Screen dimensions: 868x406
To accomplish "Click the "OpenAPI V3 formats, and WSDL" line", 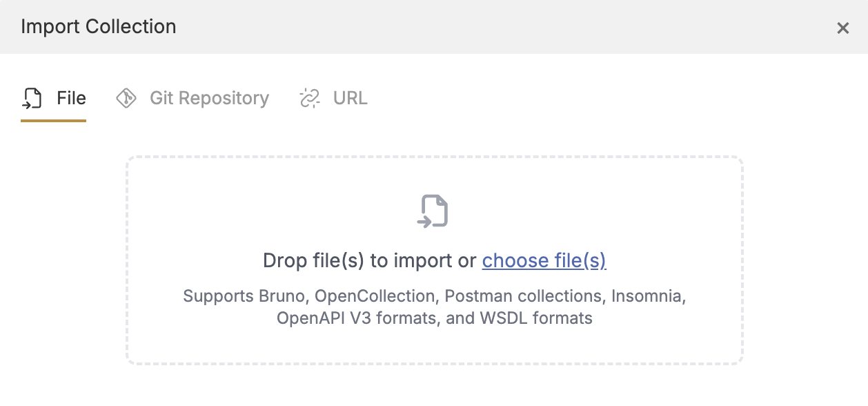I will pos(435,318).
